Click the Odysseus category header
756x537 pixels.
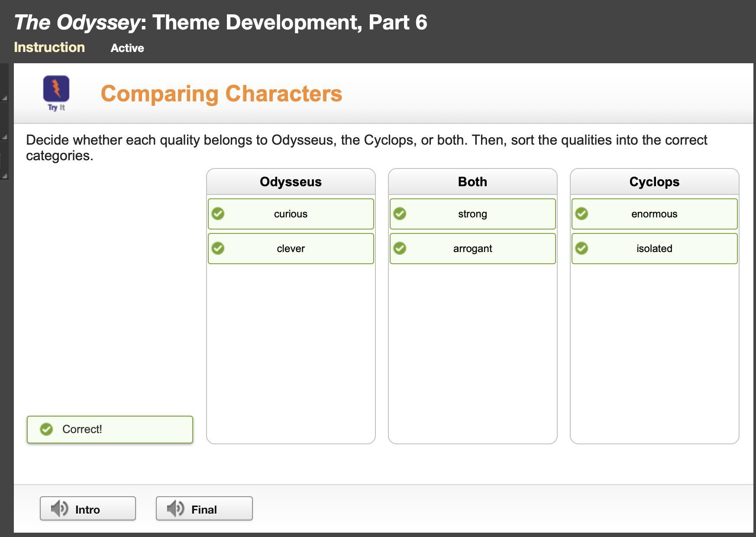(x=291, y=182)
